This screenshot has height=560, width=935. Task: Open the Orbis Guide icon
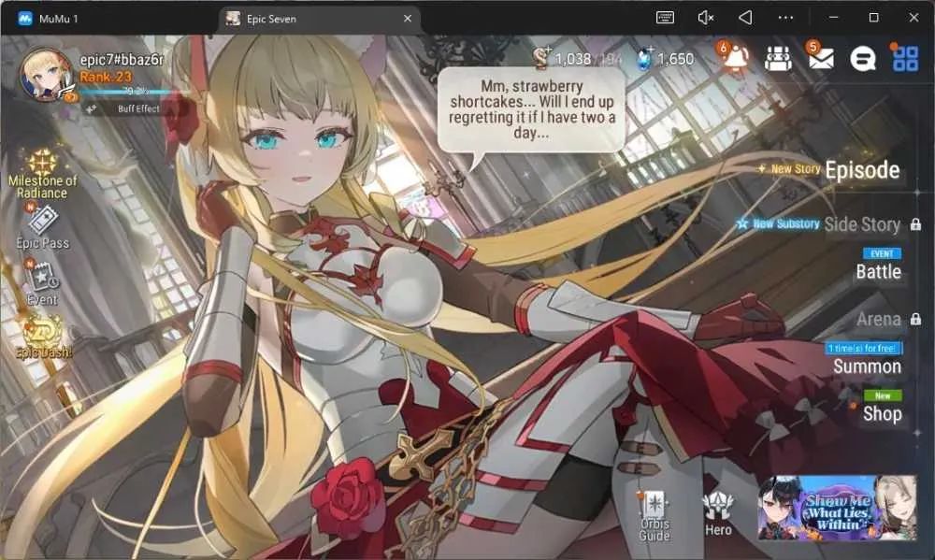pos(654,516)
